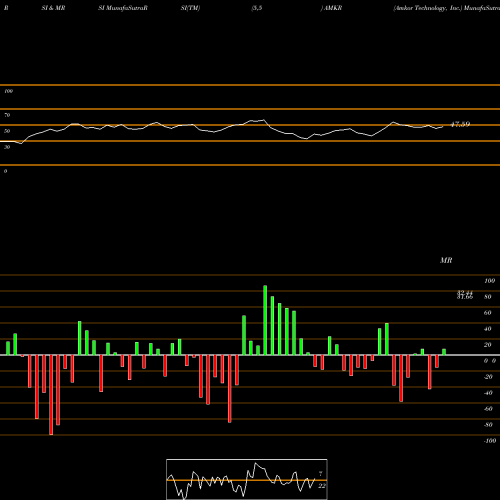Click the Amkor Technology, Inc. header text
This screenshot has width=500, height=500.
click(x=428, y=8)
